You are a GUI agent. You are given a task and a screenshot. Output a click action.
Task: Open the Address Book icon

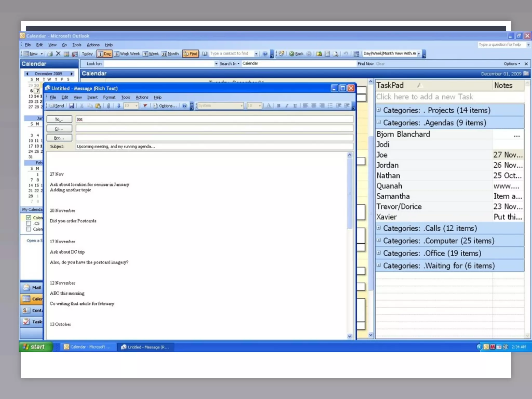coord(205,54)
